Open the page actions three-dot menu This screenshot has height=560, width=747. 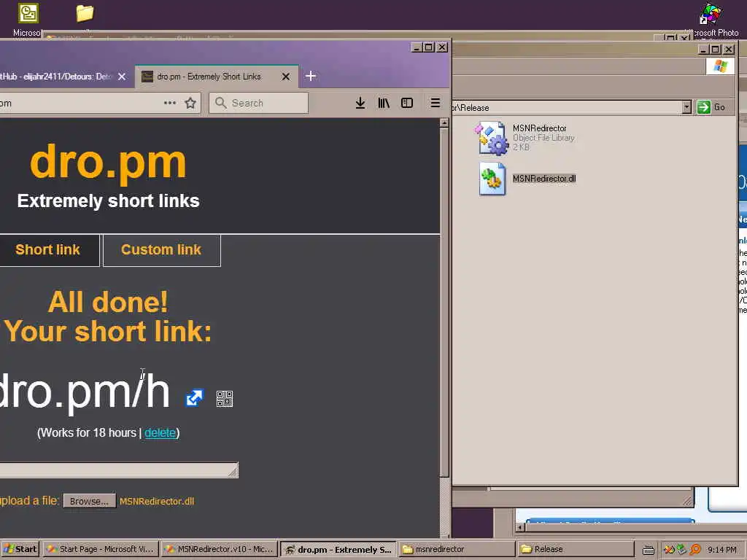169,103
